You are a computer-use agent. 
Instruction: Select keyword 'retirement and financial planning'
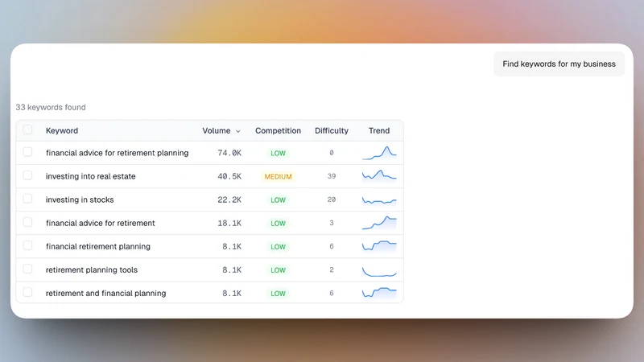(x=105, y=293)
